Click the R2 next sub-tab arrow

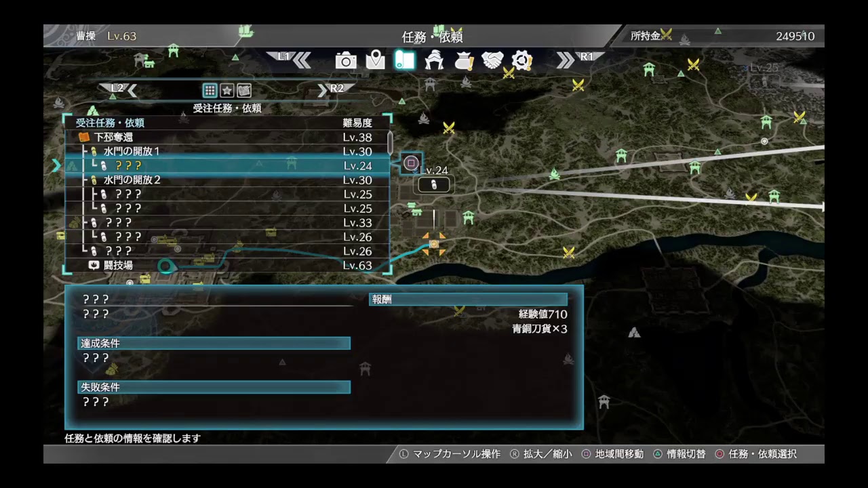332,89
